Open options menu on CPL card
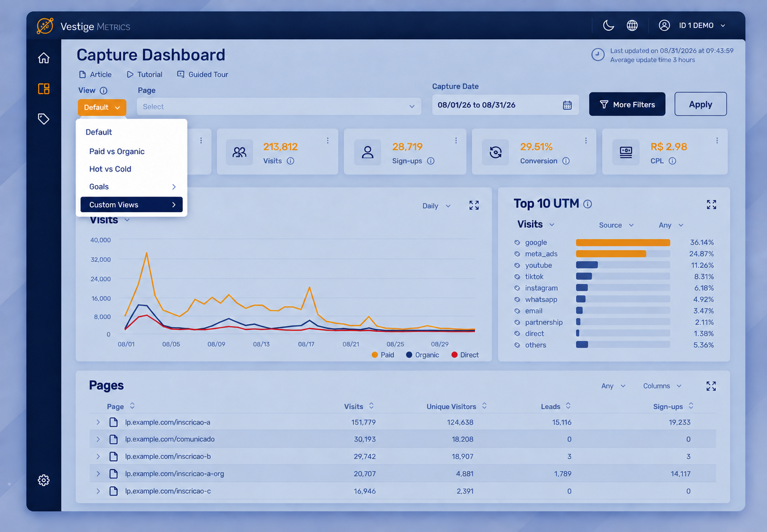 [x=717, y=141]
